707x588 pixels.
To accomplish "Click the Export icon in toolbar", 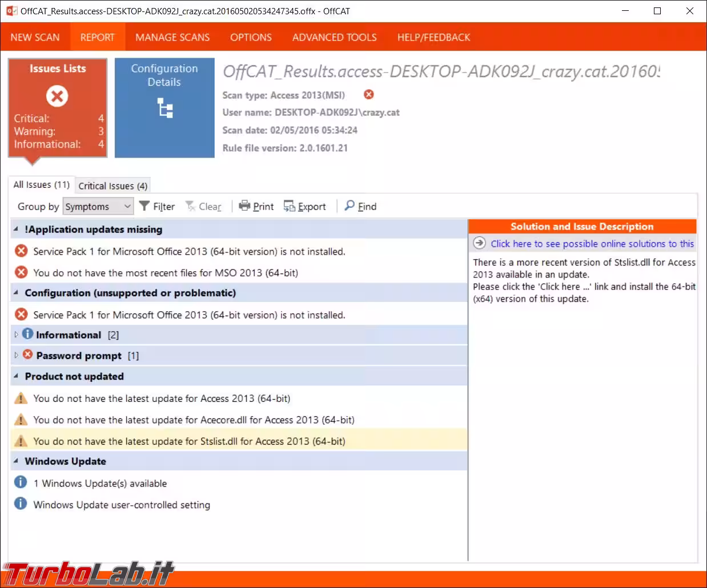I will coord(290,206).
